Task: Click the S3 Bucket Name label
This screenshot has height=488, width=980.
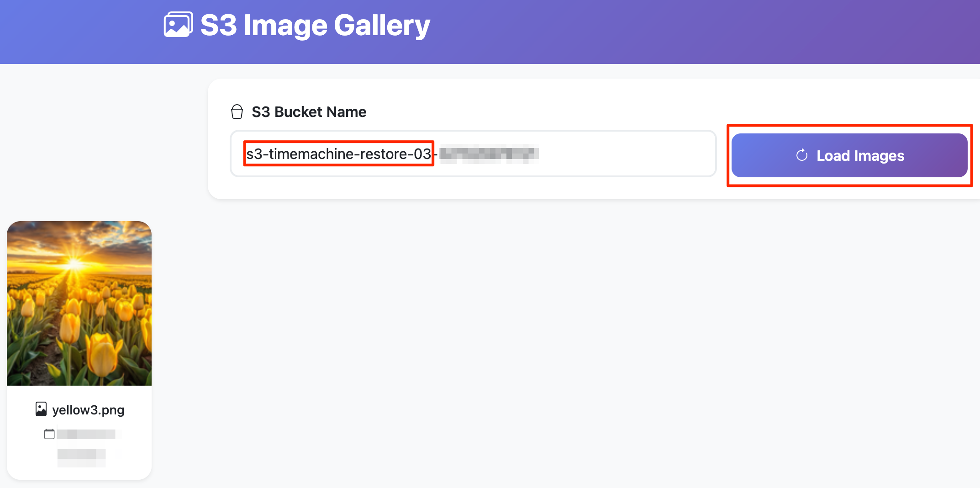Action: (x=309, y=111)
